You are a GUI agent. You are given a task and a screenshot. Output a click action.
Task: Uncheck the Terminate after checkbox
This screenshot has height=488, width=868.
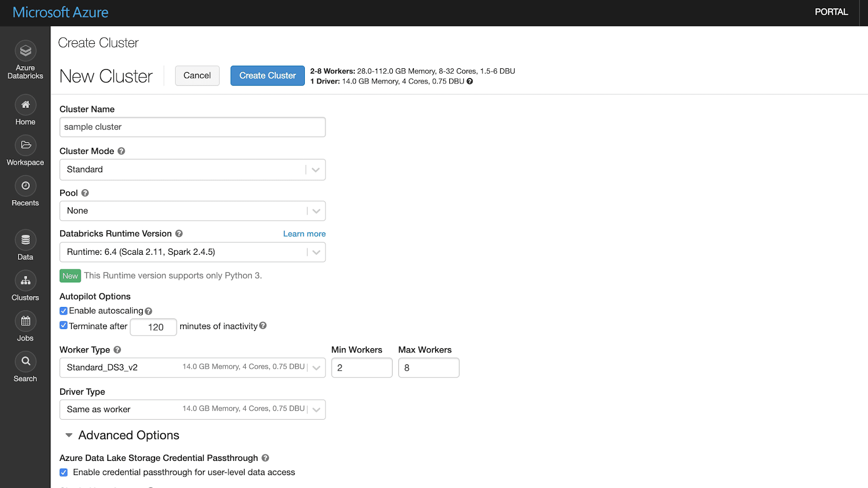pyautogui.click(x=63, y=325)
